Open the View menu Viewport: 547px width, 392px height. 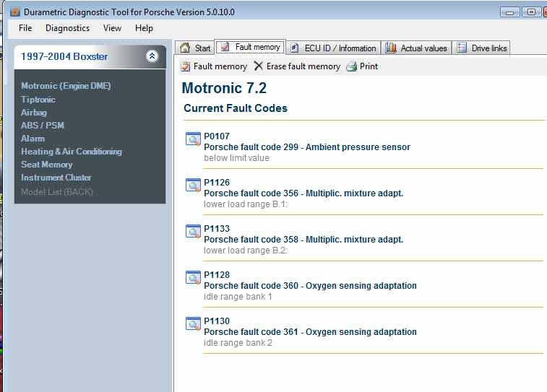tap(112, 28)
